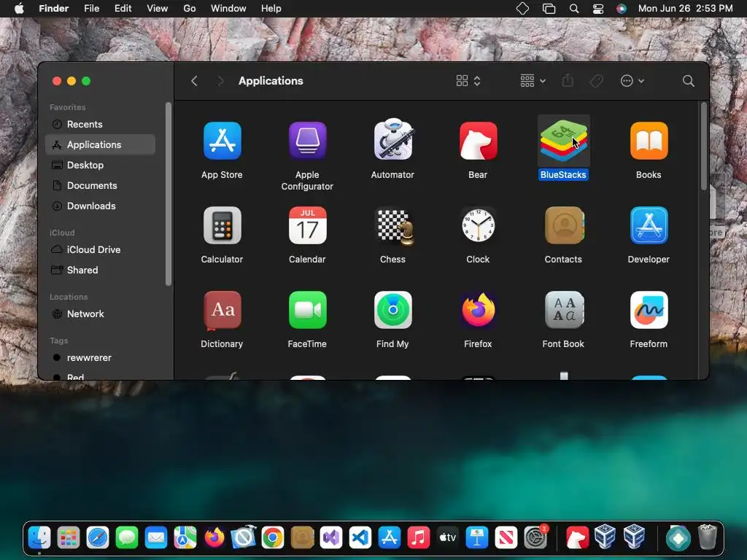Open Keynote from the Dock
The height and width of the screenshot is (560, 747).
(x=476, y=538)
